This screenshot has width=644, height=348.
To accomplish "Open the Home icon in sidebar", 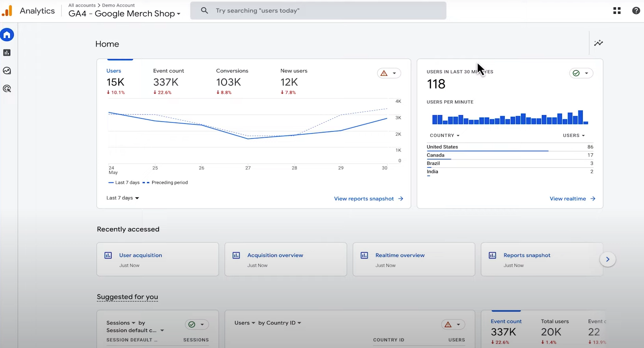I will 7,35.
